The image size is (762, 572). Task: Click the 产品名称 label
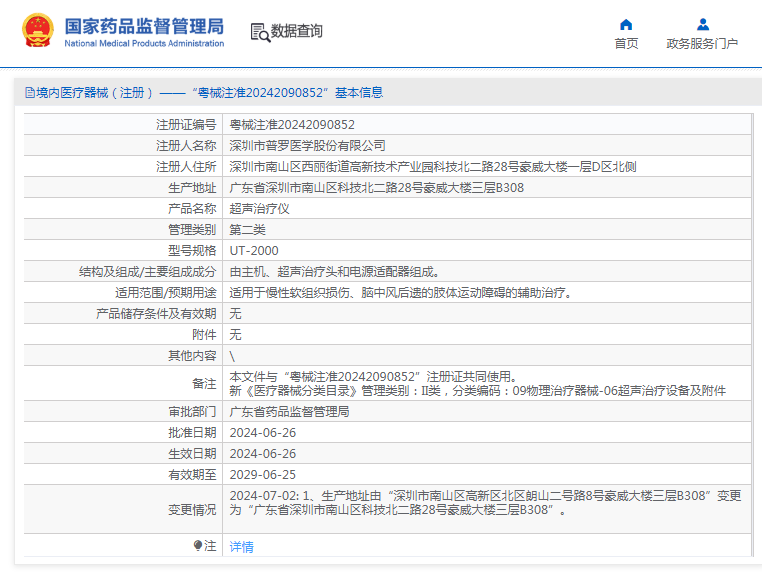[x=192, y=208]
